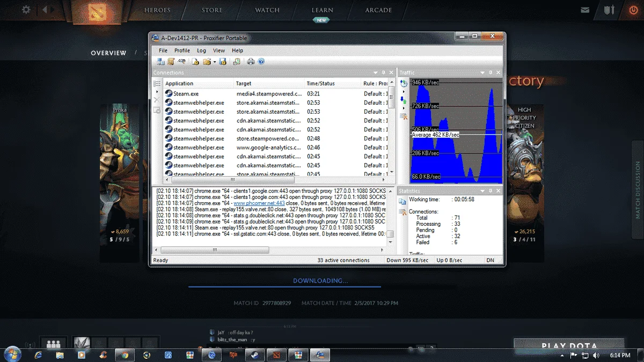The height and width of the screenshot is (362, 644).
Task: Click the bottom Connections sidebar icon
Action: [x=157, y=110]
